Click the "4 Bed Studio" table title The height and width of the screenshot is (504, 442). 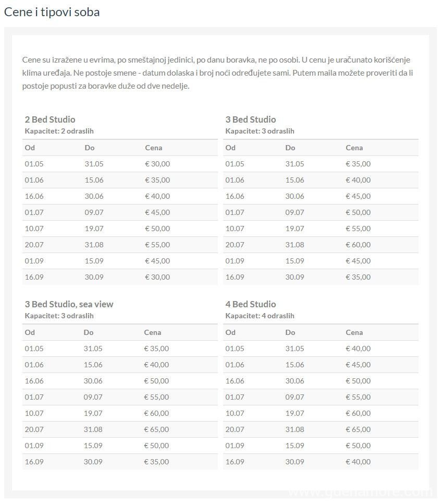tap(251, 304)
